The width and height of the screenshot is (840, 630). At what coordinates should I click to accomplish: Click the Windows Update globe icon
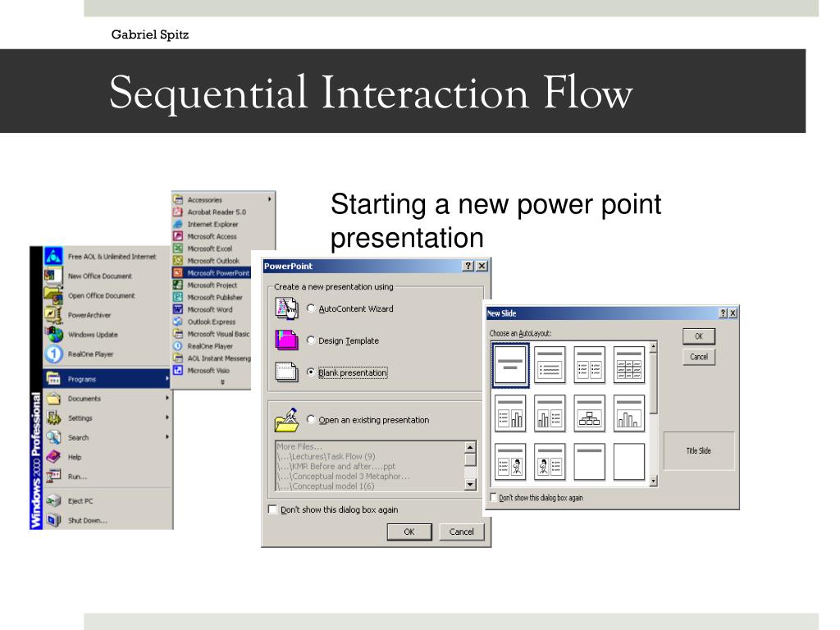point(53,335)
